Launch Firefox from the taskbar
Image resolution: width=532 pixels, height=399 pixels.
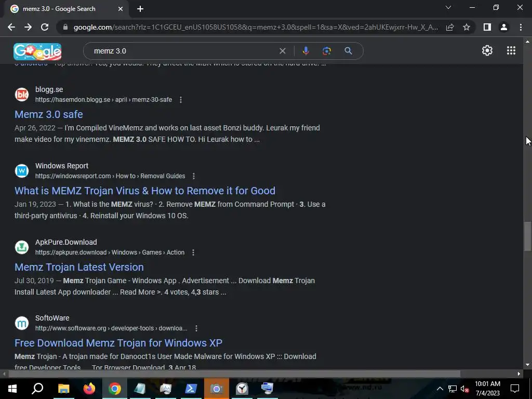89,389
